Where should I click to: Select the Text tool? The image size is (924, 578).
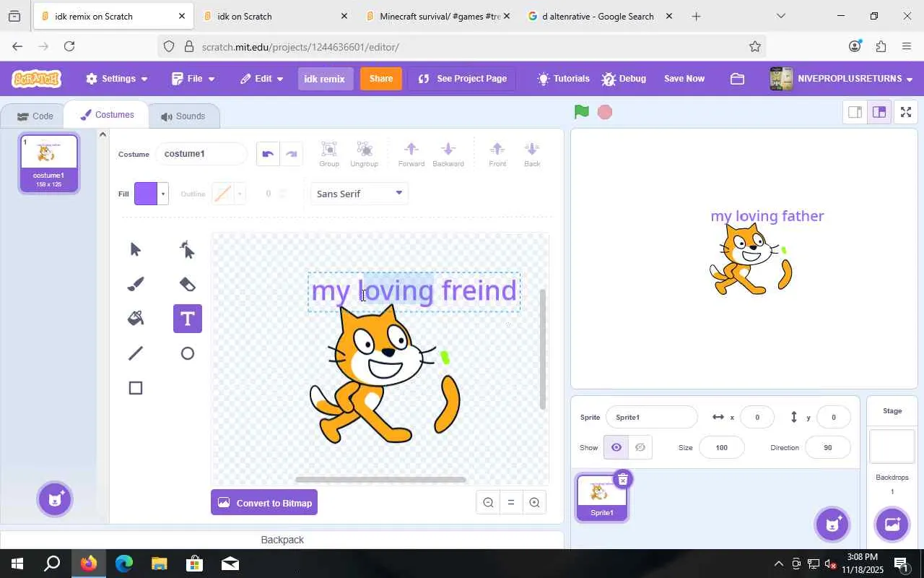coord(188,319)
